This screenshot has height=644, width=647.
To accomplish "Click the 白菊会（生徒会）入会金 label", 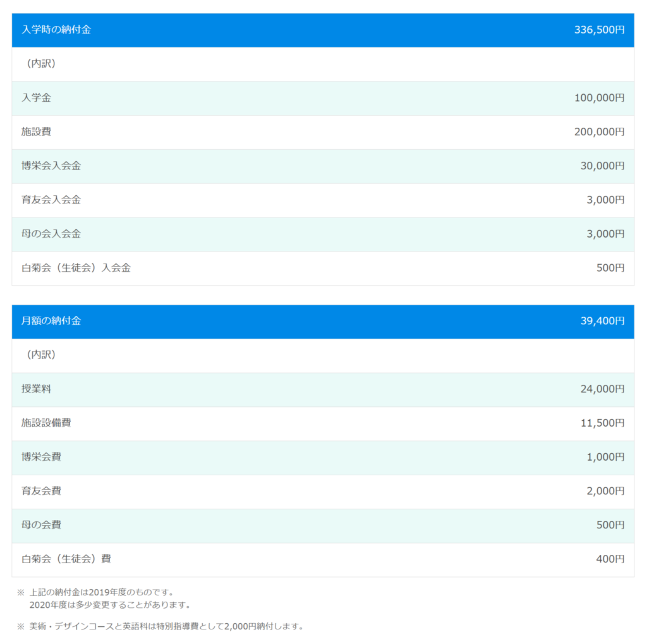I will [76, 268].
